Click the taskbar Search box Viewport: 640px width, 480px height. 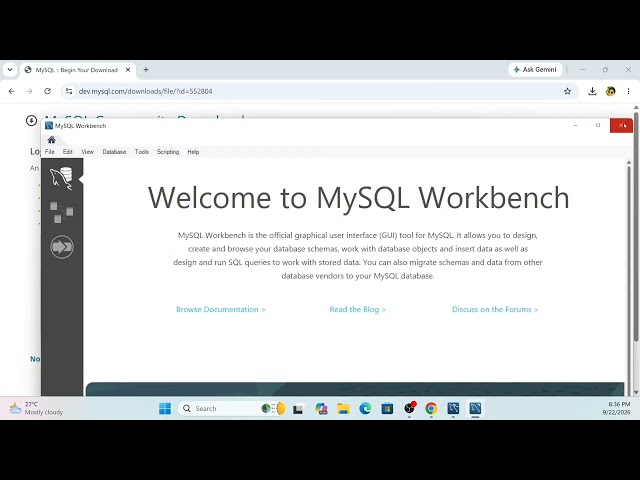click(x=232, y=408)
